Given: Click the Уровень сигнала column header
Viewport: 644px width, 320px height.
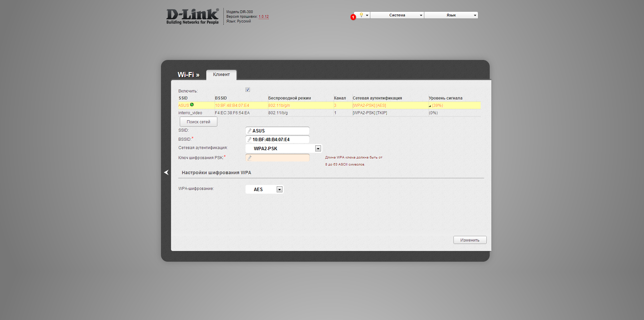Looking at the screenshot, I should [445, 98].
